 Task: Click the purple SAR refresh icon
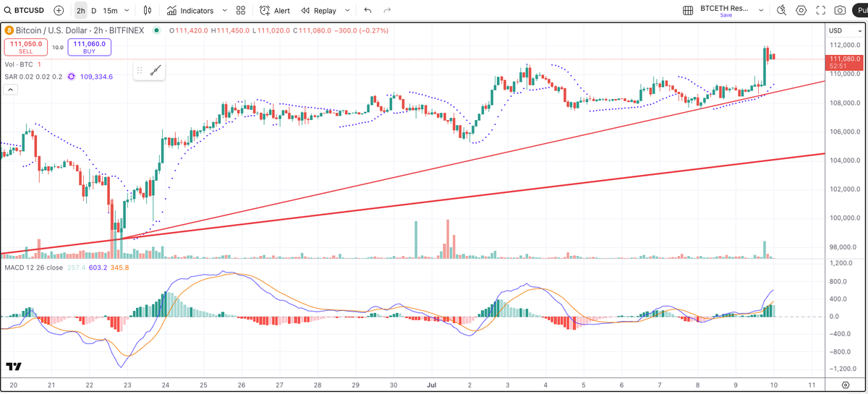[72, 77]
